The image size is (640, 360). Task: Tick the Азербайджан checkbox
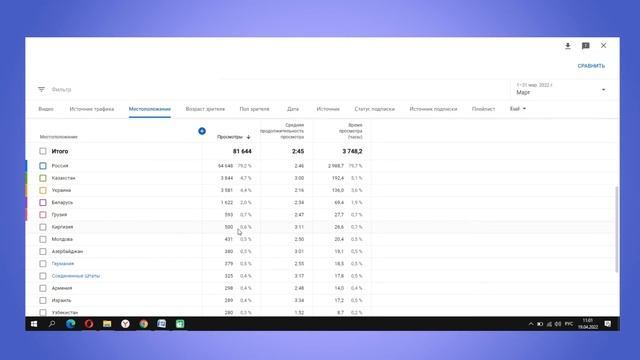coord(43,251)
